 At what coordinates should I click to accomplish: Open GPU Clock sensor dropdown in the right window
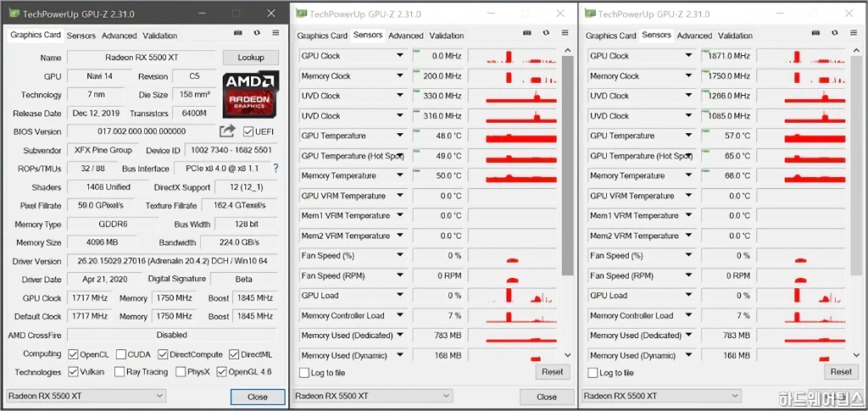point(688,56)
